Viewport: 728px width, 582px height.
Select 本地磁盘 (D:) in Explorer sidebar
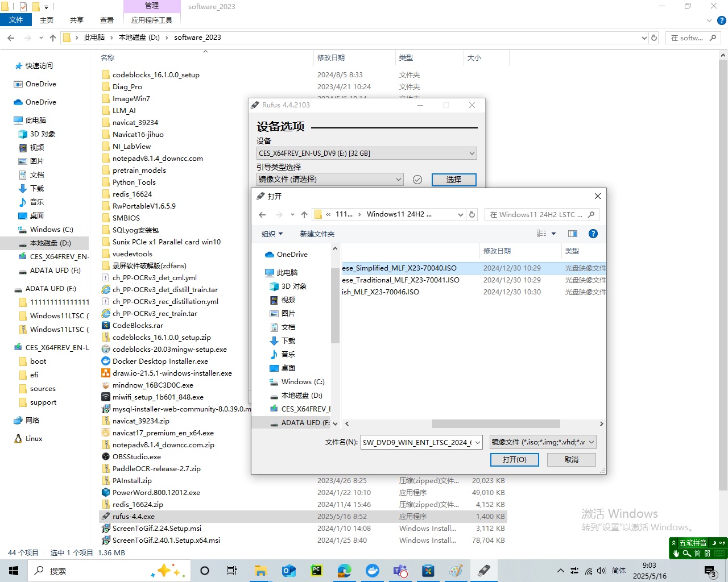tap(50, 243)
